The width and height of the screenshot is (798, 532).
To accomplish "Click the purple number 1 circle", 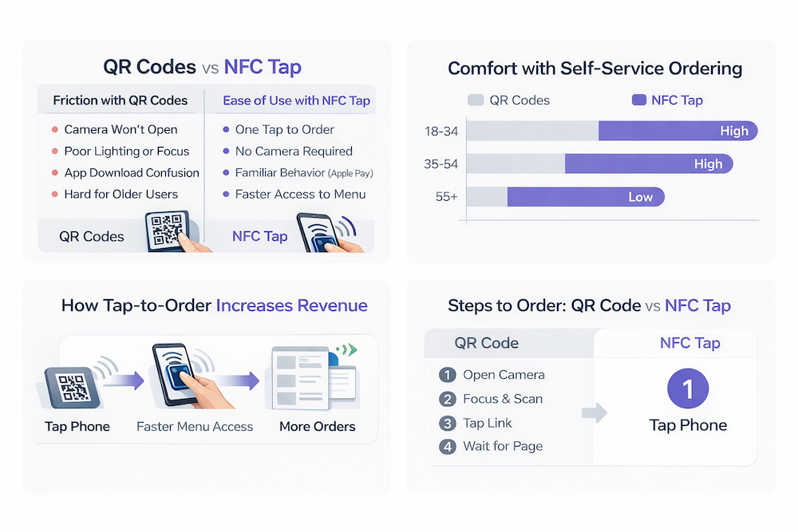I will pos(687,388).
